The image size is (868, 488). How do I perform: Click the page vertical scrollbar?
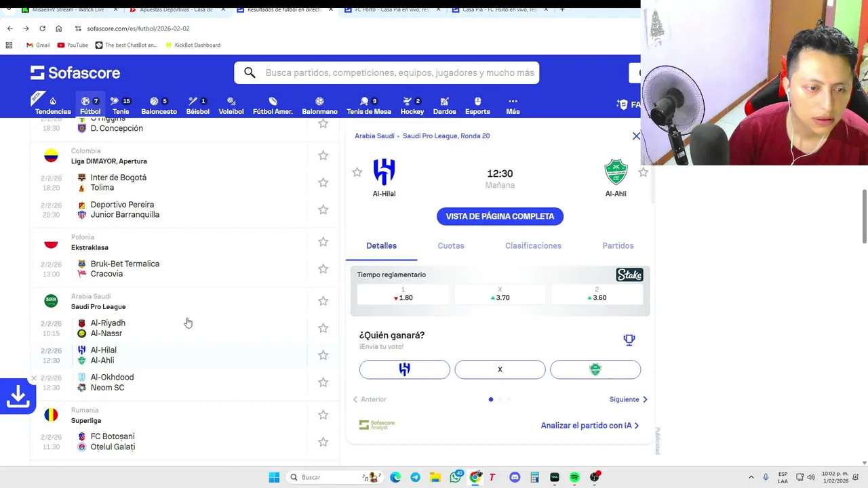click(864, 217)
